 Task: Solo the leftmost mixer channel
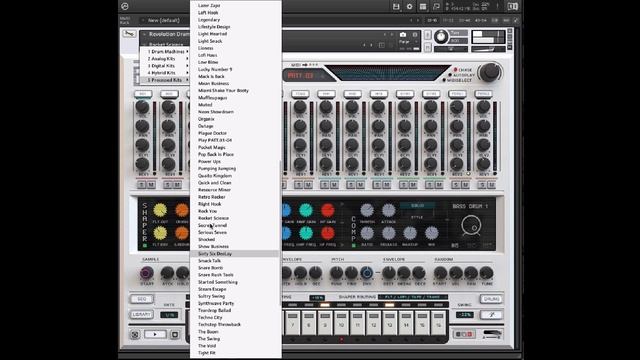pos(141,185)
